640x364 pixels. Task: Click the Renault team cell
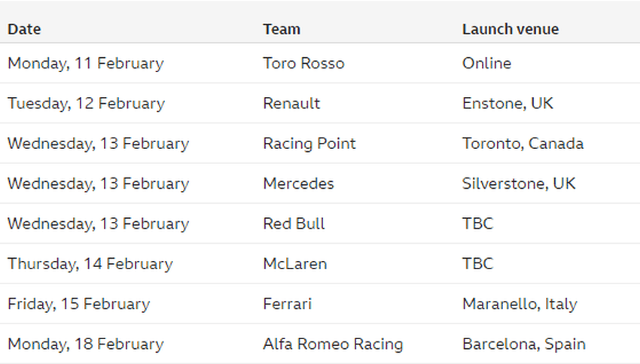point(291,103)
